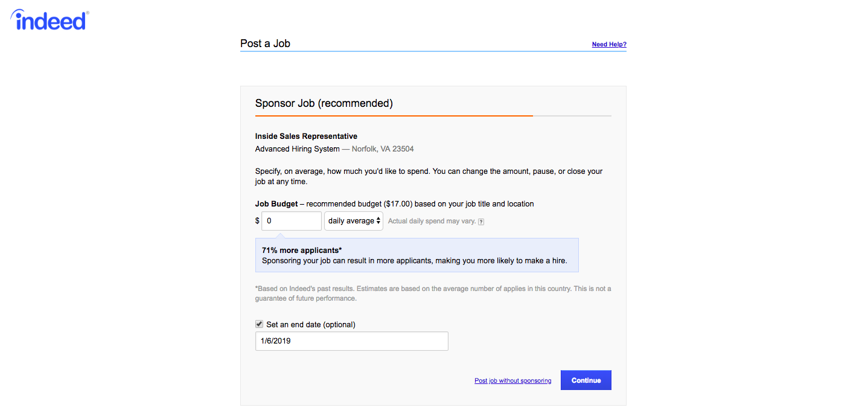Click the Job Budget bold label

(276, 204)
